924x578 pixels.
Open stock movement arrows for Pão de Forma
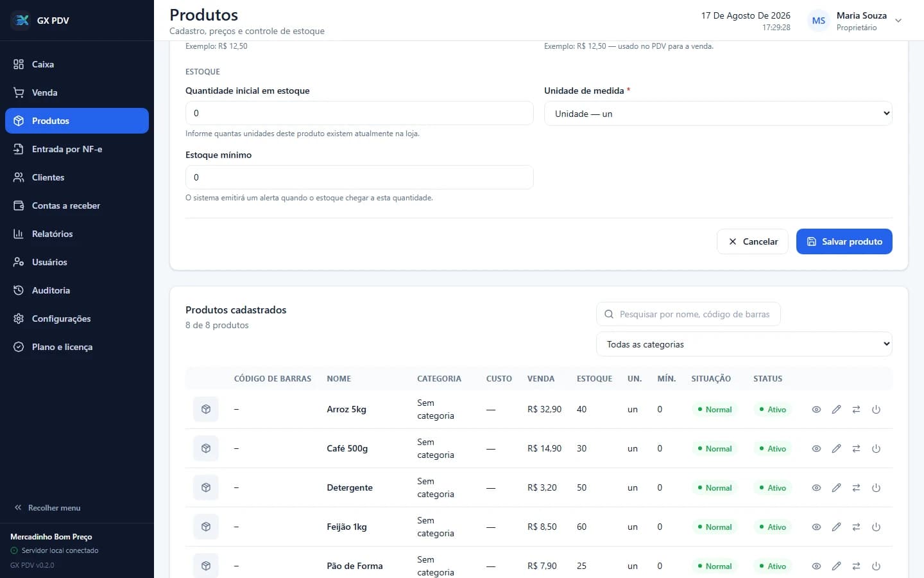point(856,566)
